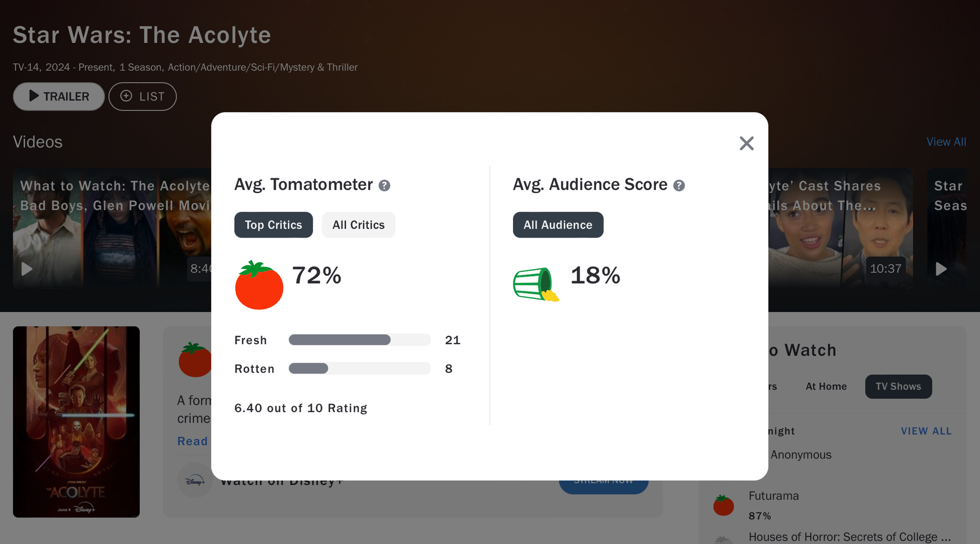Play the TRAILER
Viewport: 980px width, 544px height.
click(59, 97)
